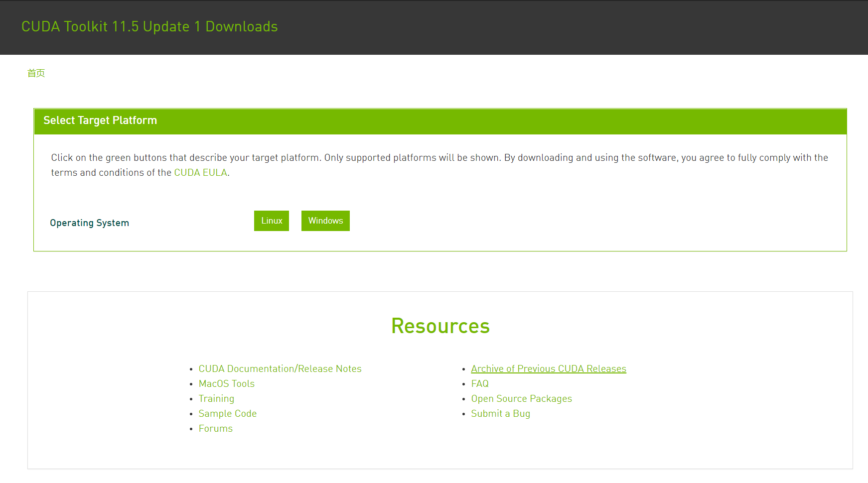Open the CUDA EULA link
This screenshot has width=868, height=483.
point(200,172)
